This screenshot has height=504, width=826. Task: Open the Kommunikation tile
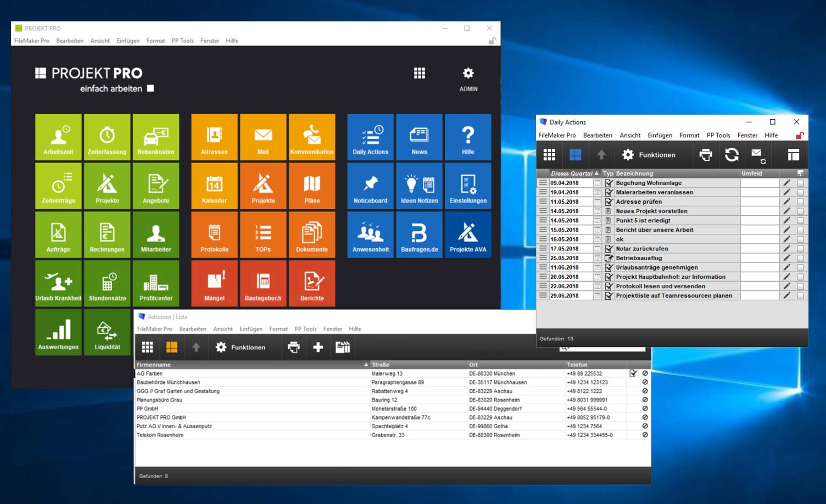(312, 137)
